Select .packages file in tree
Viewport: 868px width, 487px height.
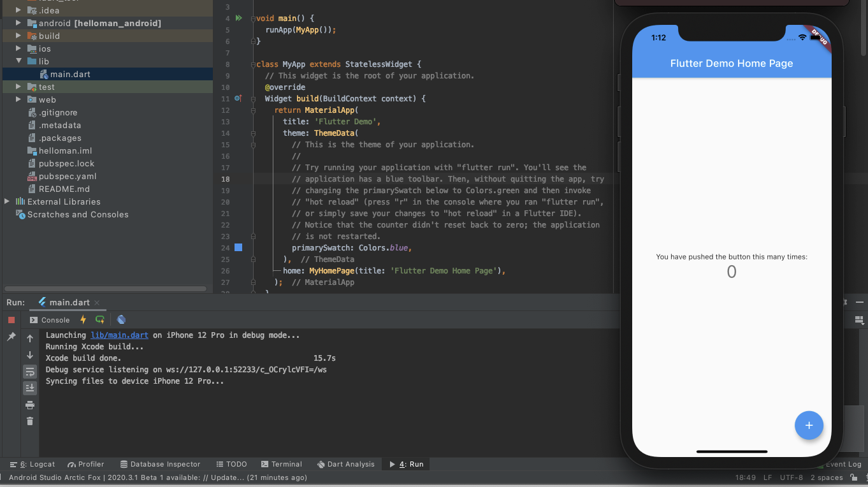tap(60, 138)
